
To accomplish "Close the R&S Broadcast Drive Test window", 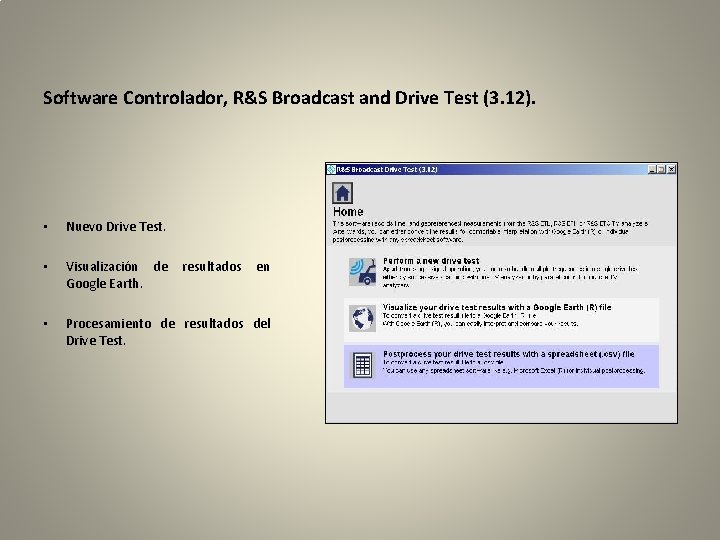I will [x=671, y=169].
